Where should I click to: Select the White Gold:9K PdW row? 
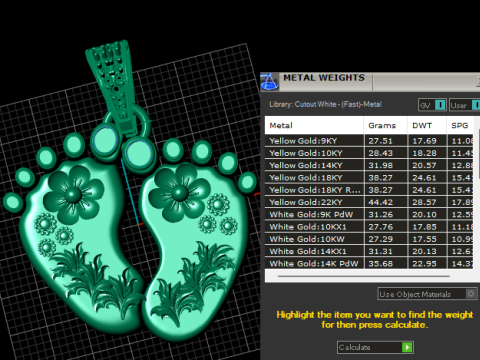369,214
